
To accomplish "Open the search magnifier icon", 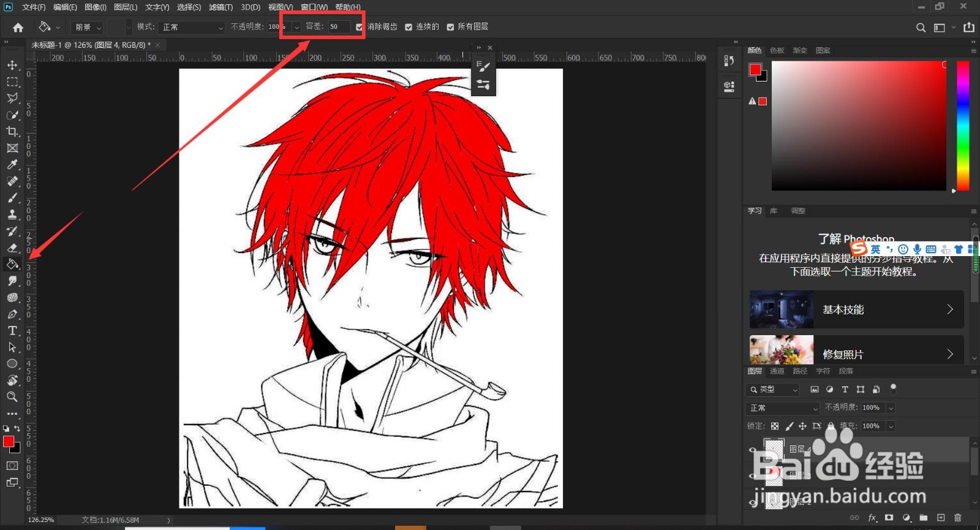I will [x=921, y=28].
